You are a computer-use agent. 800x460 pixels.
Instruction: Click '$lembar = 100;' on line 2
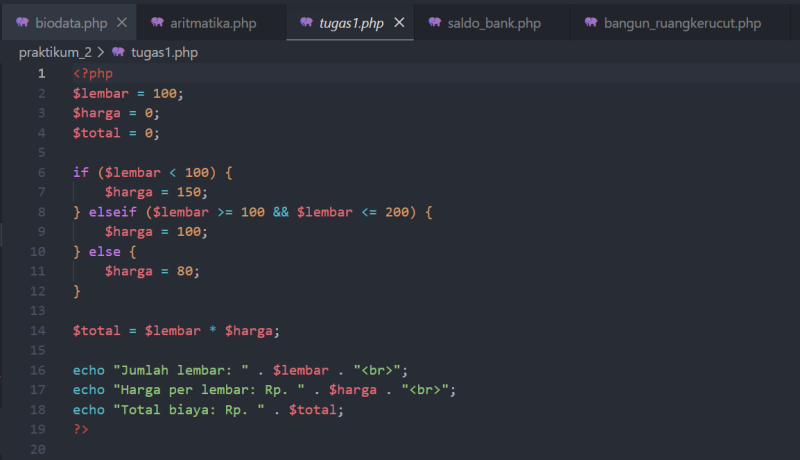tap(128, 93)
